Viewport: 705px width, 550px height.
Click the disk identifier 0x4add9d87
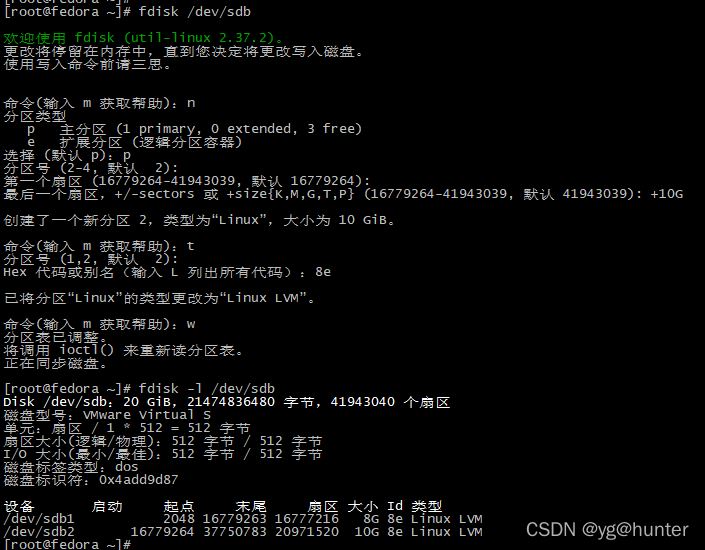[138, 480]
